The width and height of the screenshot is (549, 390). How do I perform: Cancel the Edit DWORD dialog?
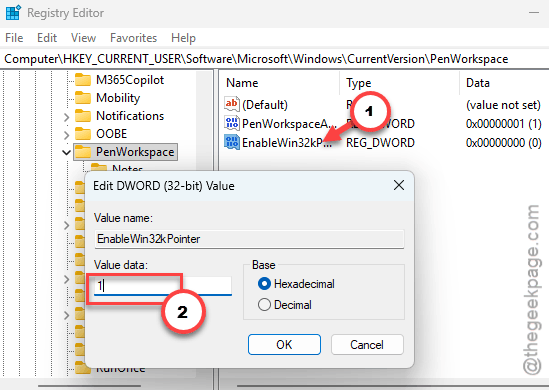tap(367, 344)
